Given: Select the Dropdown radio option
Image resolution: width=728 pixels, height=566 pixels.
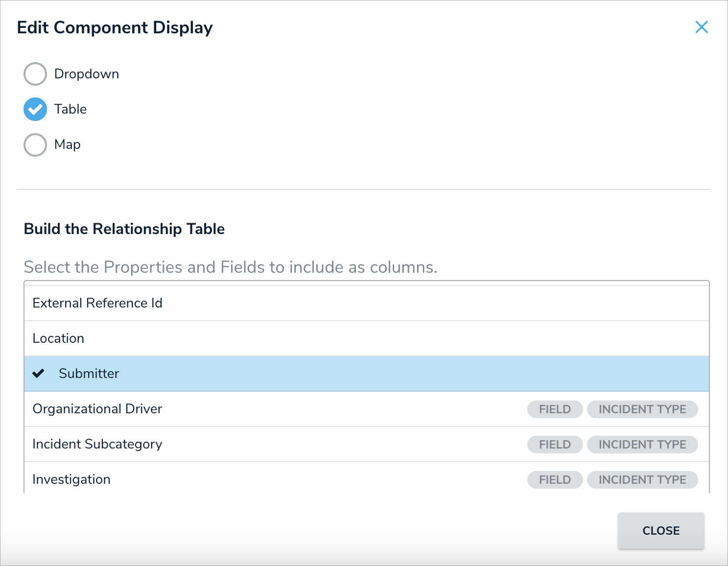Looking at the screenshot, I should click(x=35, y=74).
